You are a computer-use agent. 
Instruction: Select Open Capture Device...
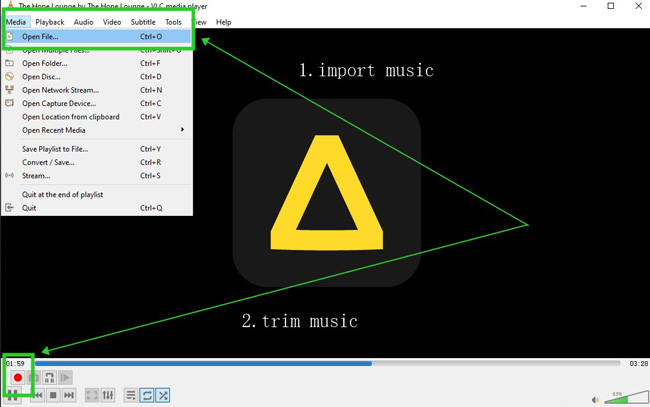pos(97,103)
